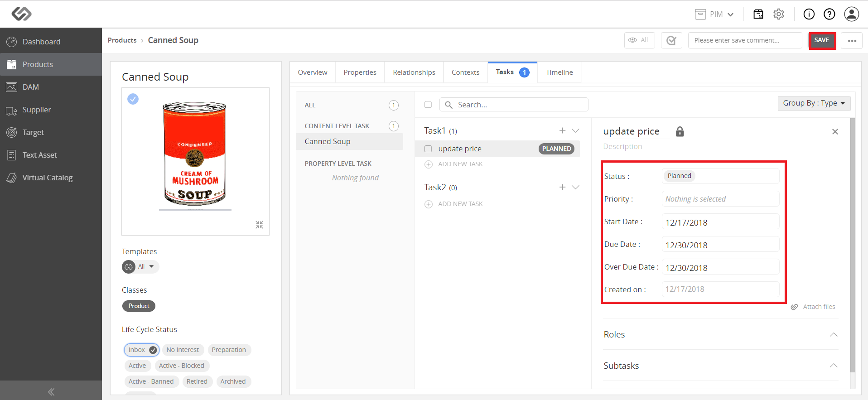Screen dimensions: 868x400
Task: Open the Group By : Type dropdown
Action: (814, 103)
